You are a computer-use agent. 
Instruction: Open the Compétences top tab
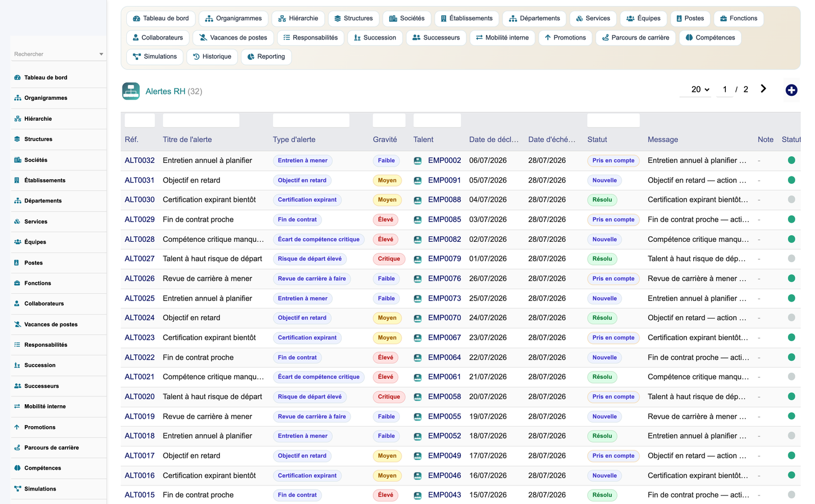click(710, 38)
